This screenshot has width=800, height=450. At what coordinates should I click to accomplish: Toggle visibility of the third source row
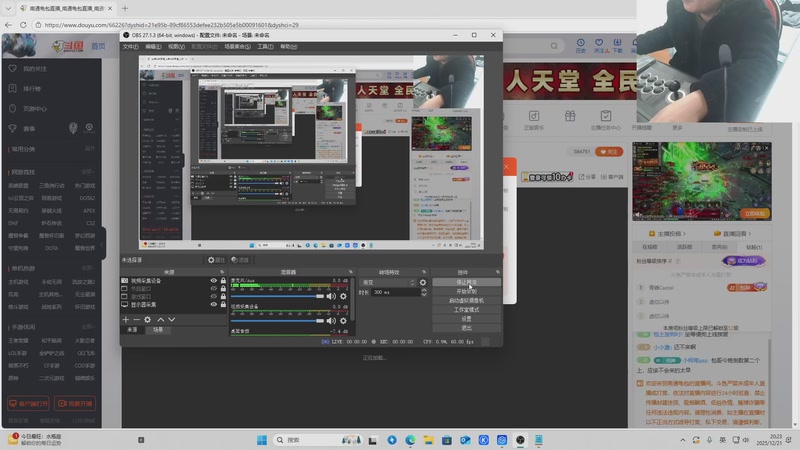coord(213,296)
